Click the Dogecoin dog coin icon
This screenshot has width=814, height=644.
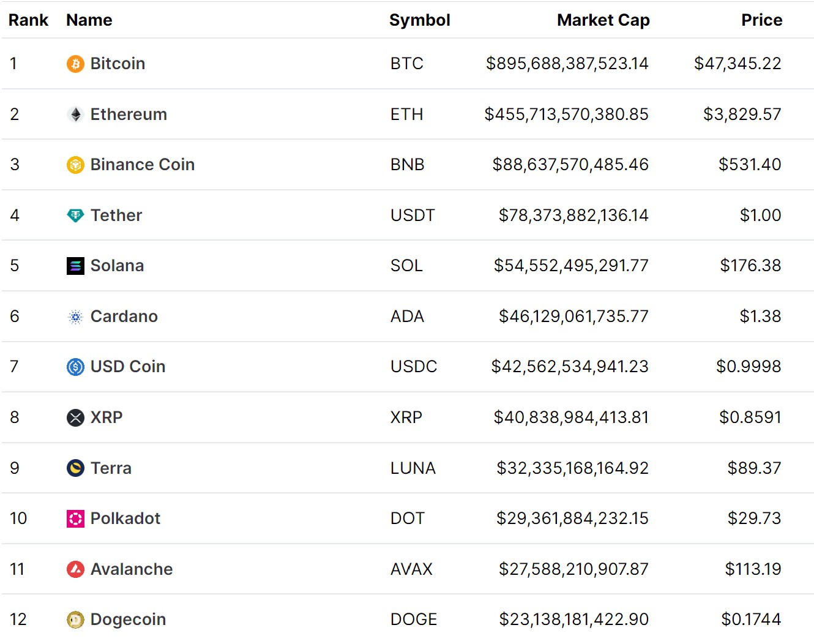pos(75,620)
